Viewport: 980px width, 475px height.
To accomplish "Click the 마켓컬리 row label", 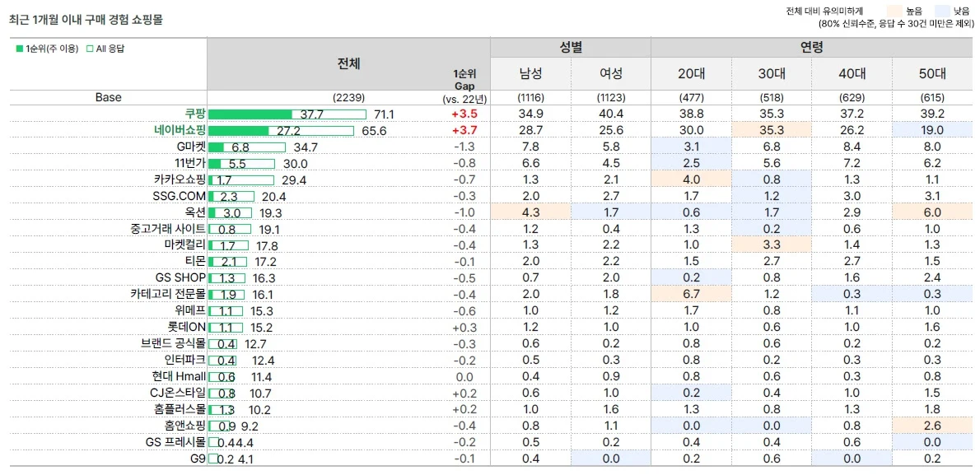I will tap(185, 245).
